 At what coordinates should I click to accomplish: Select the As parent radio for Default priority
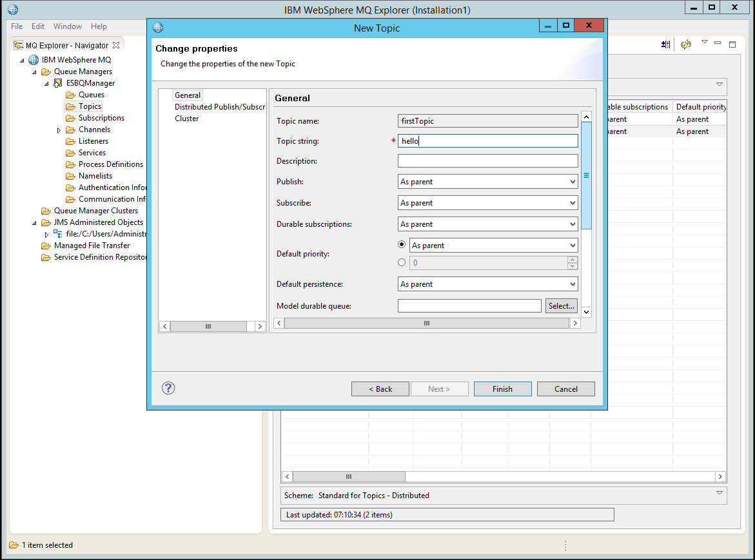(402, 245)
